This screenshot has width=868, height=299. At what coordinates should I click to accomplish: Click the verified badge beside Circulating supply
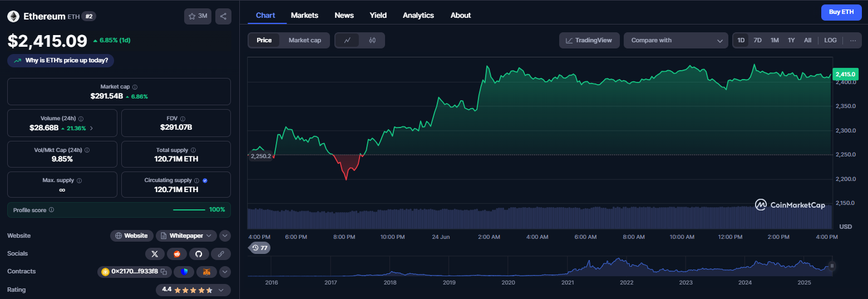coord(205,180)
